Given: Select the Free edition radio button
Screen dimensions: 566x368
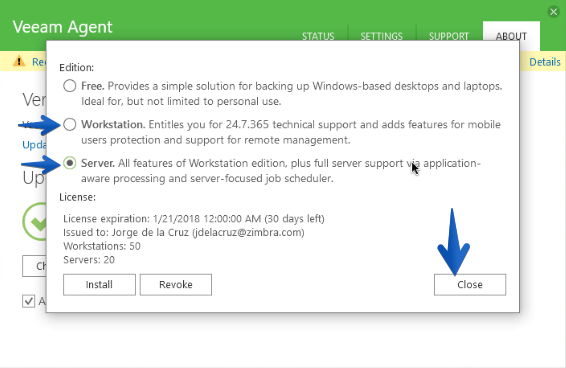Looking at the screenshot, I should click(x=70, y=86).
